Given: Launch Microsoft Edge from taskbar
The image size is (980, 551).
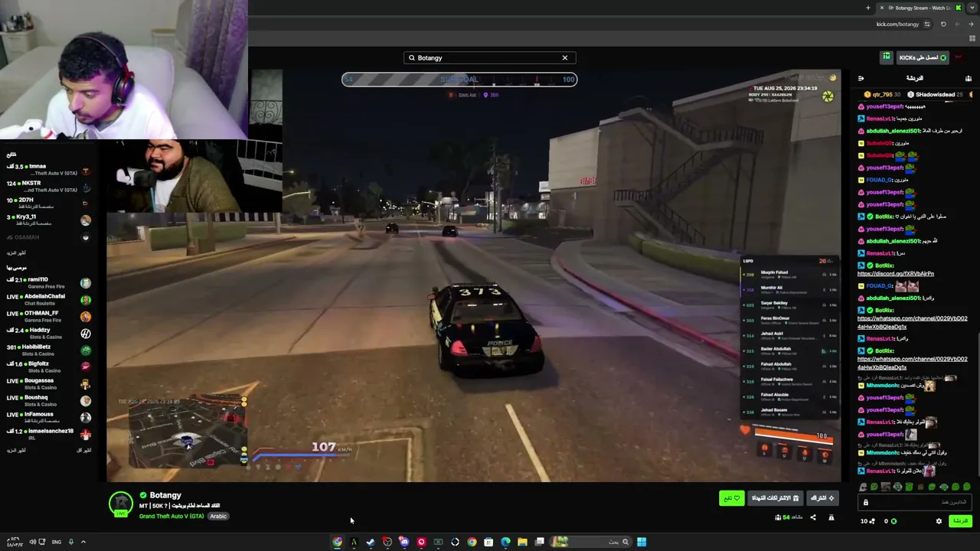Looking at the screenshot, I should [505, 542].
